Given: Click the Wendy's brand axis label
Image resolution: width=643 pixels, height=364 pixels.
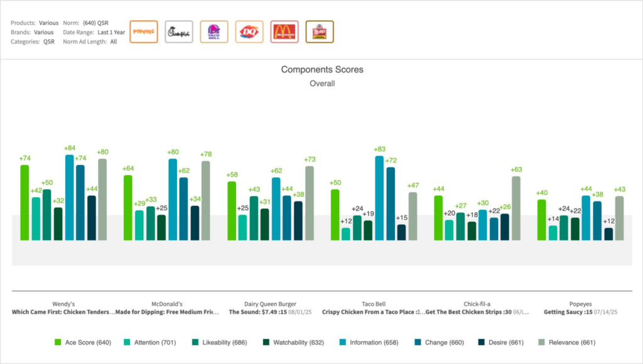Looking at the screenshot, I should tap(63, 304).
